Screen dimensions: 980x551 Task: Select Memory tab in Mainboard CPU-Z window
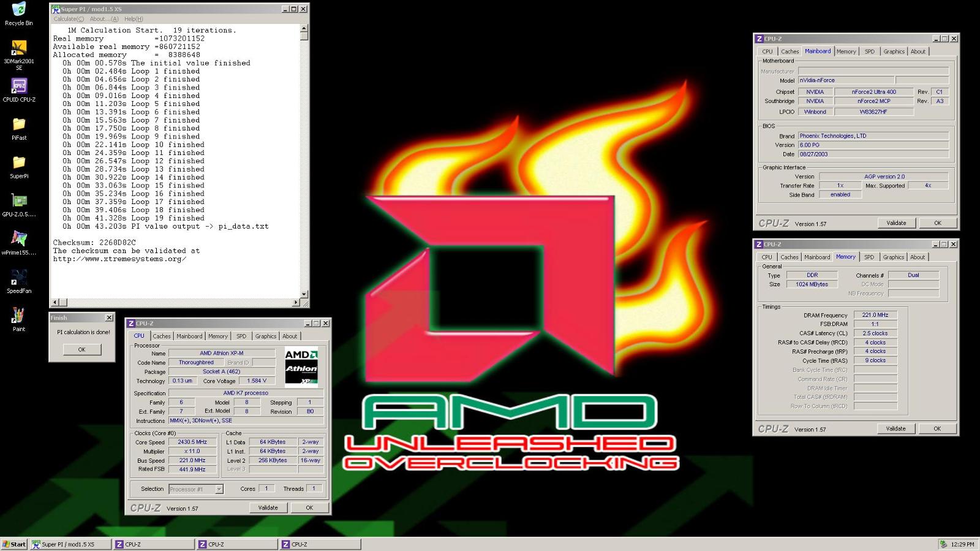[x=846, y=51]
